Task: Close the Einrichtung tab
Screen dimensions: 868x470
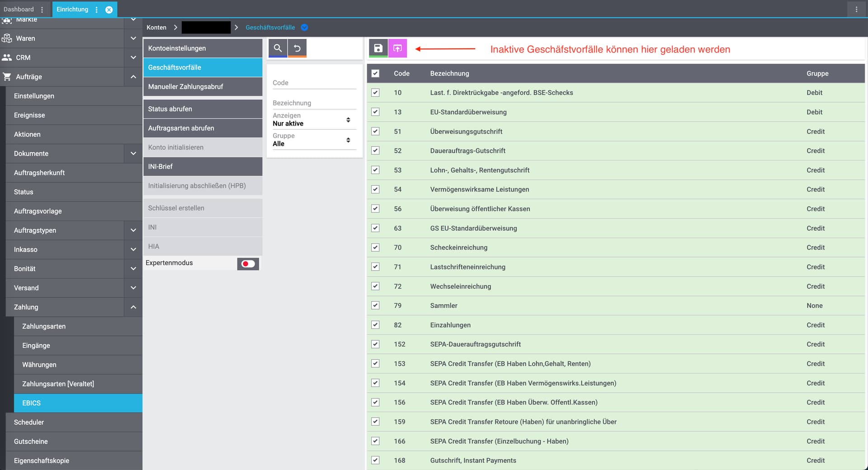Action: [109, 9]
